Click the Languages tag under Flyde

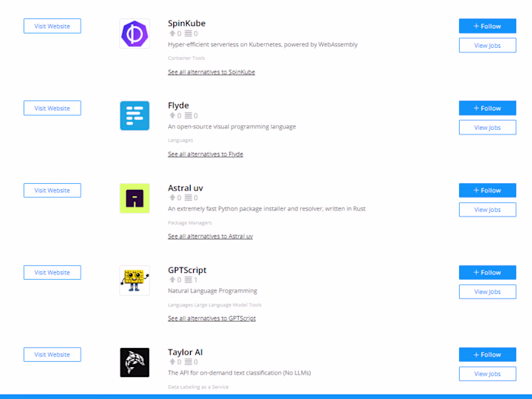[180, 140]
